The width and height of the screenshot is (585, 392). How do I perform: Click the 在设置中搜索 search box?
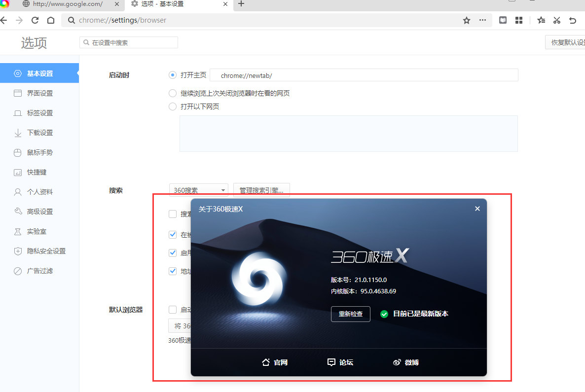point(129,42)
